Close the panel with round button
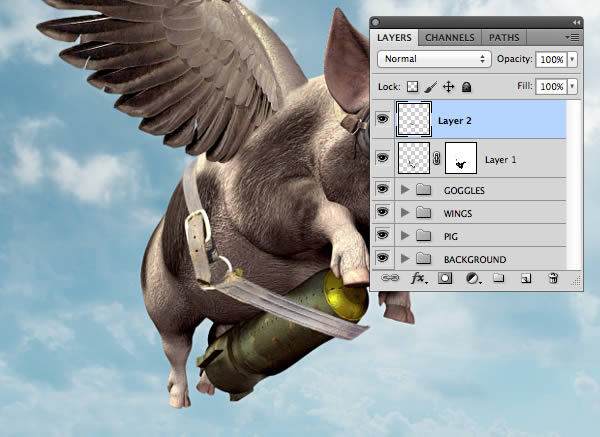 click(376, 23)
